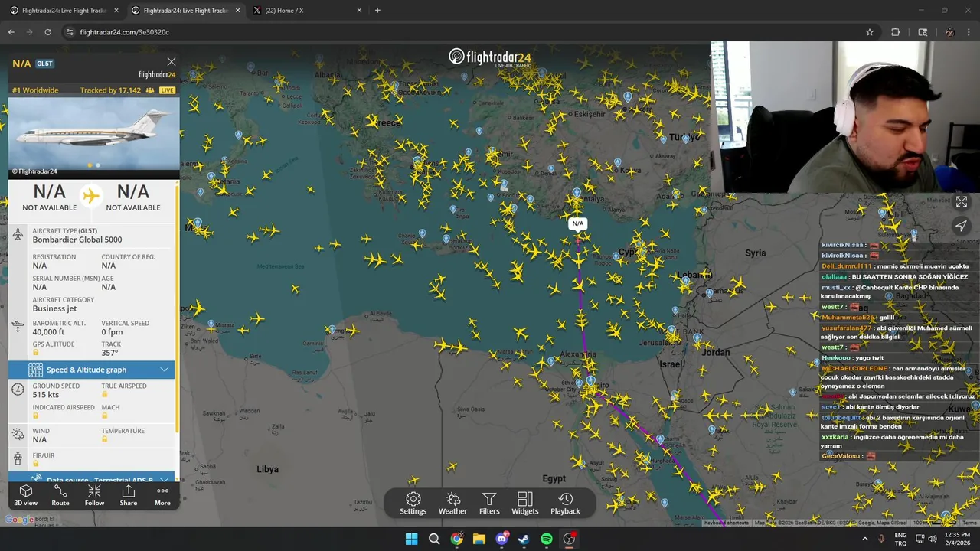Open the Weather layer options
This screenshot has width=980, height=551.
tap(452, 504)
